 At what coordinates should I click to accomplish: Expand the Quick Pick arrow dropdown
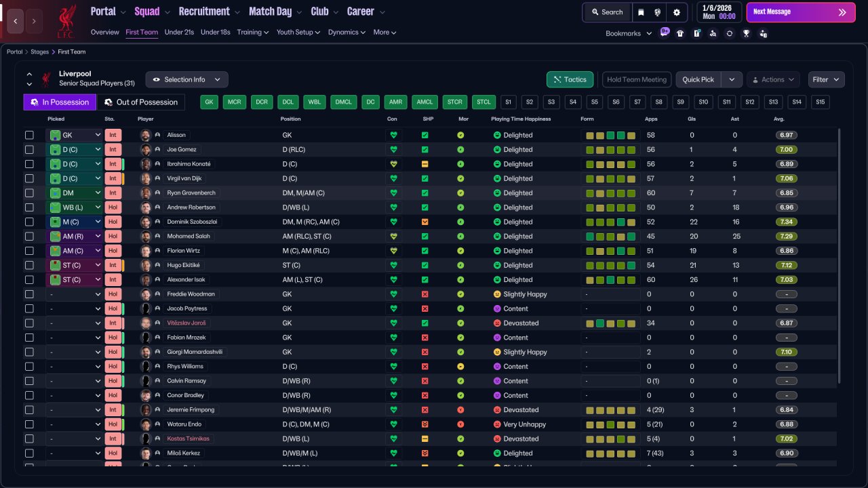[x=732, y=79]
